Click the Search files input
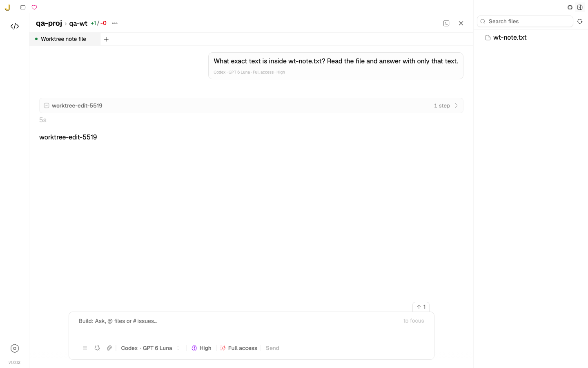The width and height of the screenshot is (588, 368). [x=525, y=21]
